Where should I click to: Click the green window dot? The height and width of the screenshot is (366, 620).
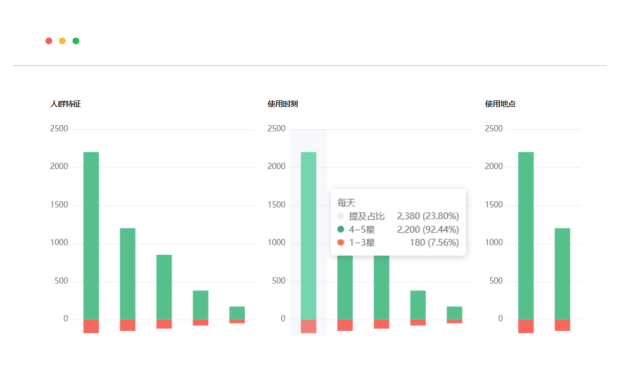tap(76, 41)
